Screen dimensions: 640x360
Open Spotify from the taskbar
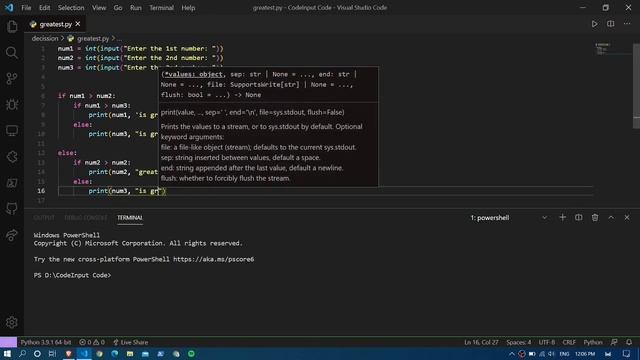pos(191,354)
